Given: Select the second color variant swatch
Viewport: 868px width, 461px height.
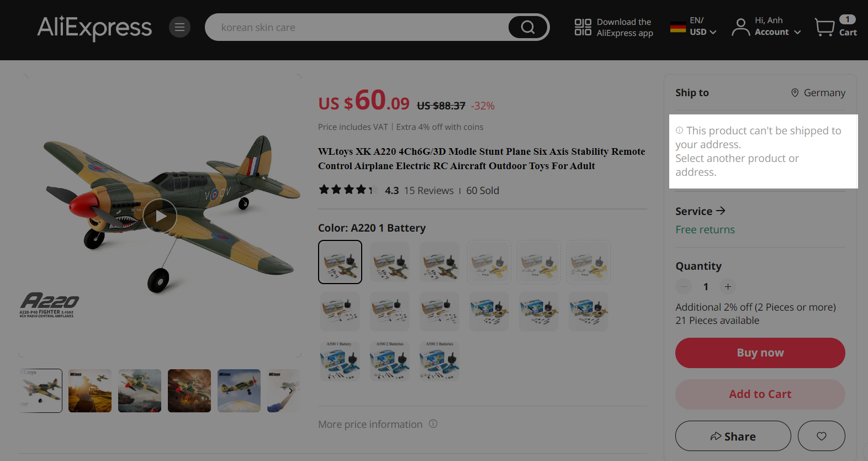Looking at the screenshot, I should pos(390,262).
